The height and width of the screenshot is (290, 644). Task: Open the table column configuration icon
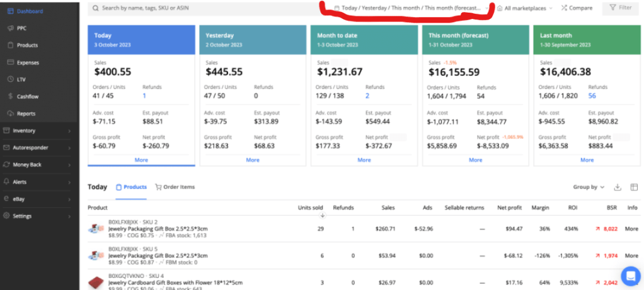(633, 187)
